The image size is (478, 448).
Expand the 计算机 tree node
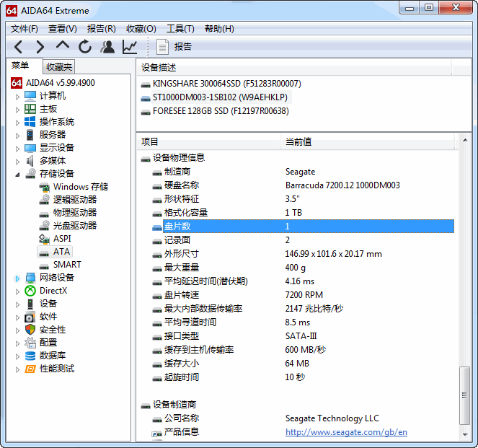click(18, 96)
